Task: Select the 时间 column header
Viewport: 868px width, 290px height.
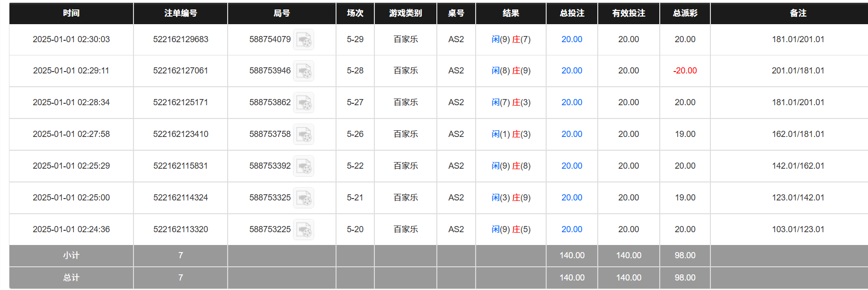Action: click(70, 13)
